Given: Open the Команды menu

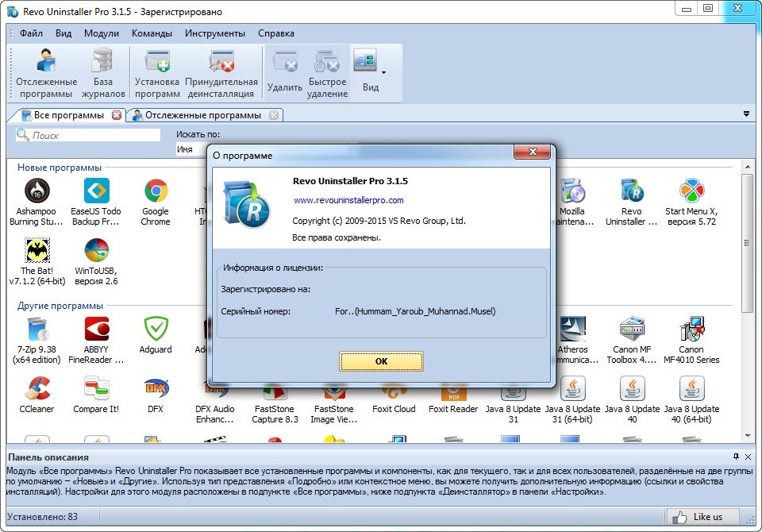Looking at the screenshot, I should coord(152,33).
